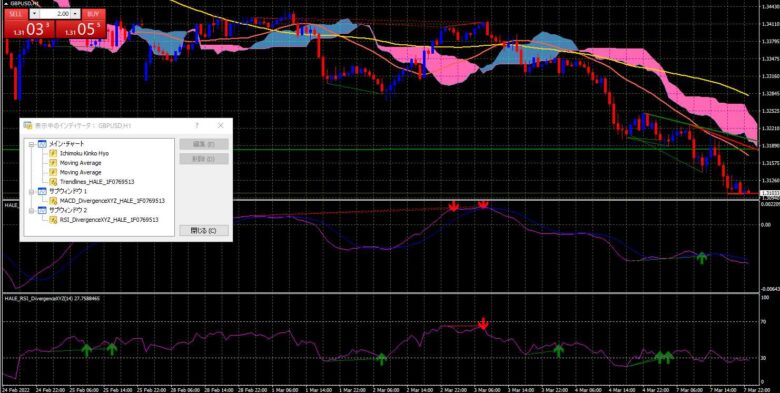Click the lot volume 2.00 field
Viewport: 780px width, 393px height.
(x=55, y=14)
